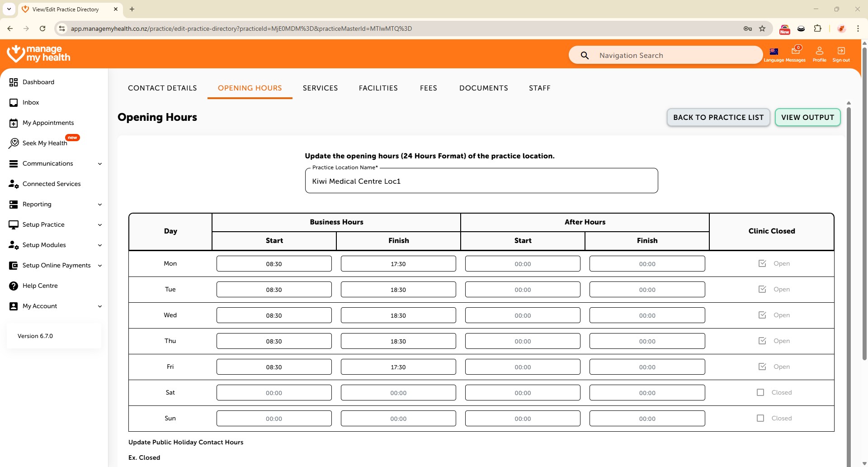This screenshot has width=868, height=467.
Task: Open the Messages envelope icon
Action: (795, 51)
